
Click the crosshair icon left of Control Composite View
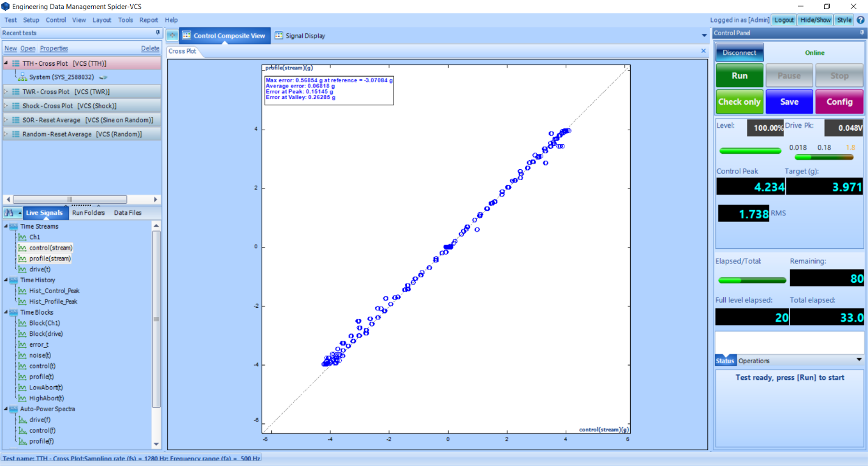click(x=172, y=35)
